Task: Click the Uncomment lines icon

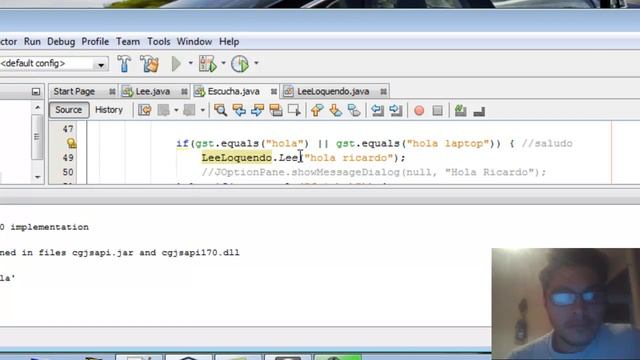Action: 479,111
